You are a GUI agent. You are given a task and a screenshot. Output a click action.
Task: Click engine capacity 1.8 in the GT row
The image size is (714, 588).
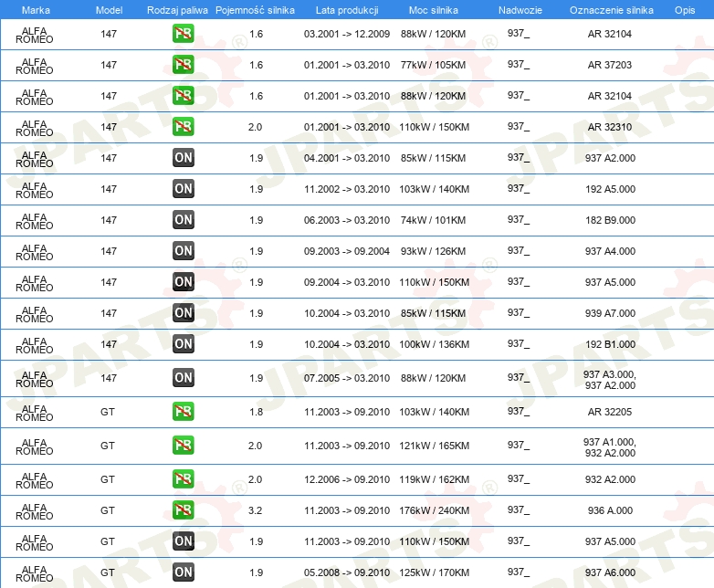(x=256, y=412)
